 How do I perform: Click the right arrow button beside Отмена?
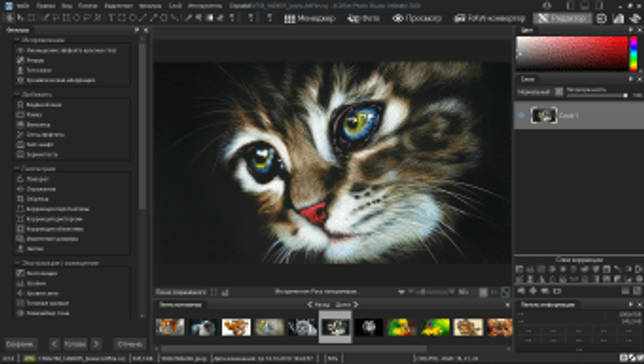tap(96, 343)
